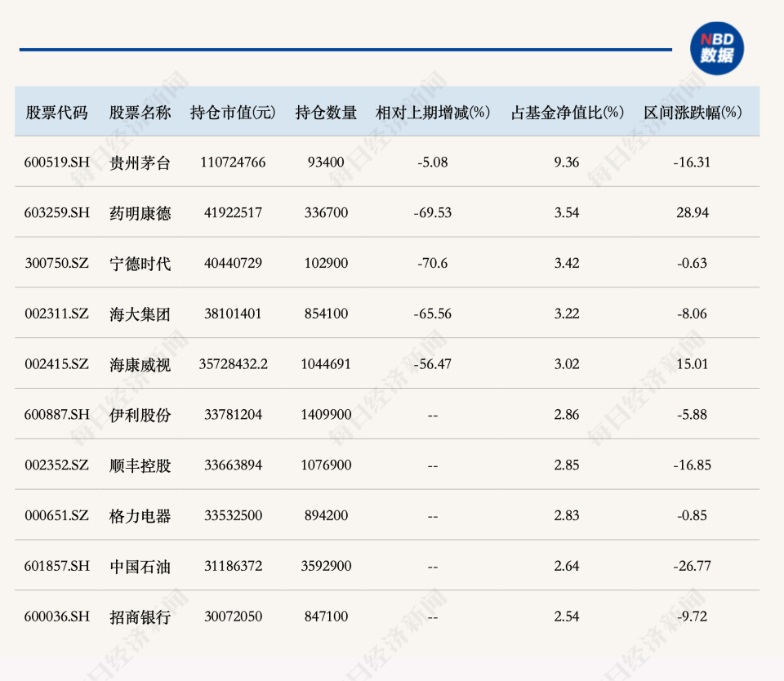Click holding quantity 854100
784x681 pixels.
[326, 314]
